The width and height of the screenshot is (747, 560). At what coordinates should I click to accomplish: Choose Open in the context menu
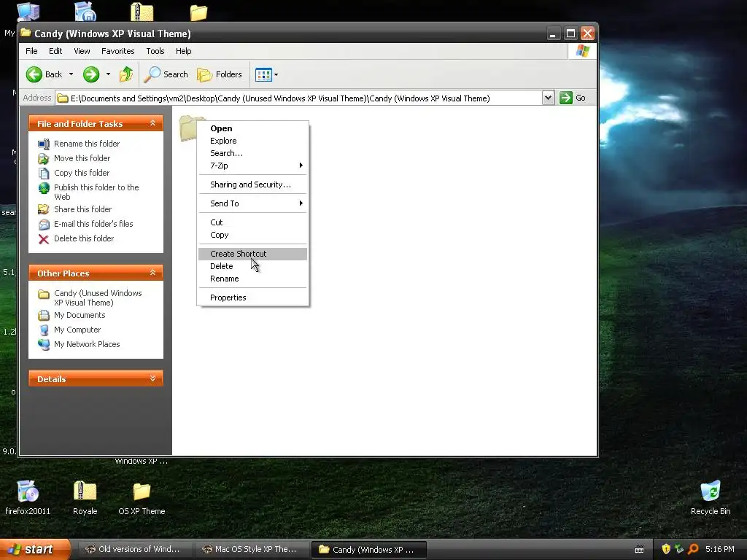[x=252, y=128]
